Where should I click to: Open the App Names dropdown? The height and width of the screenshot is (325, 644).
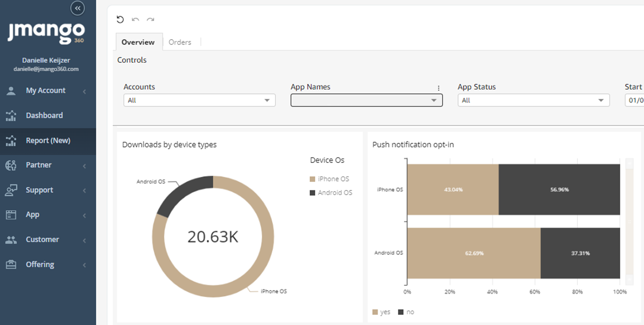tap(366, 100)
